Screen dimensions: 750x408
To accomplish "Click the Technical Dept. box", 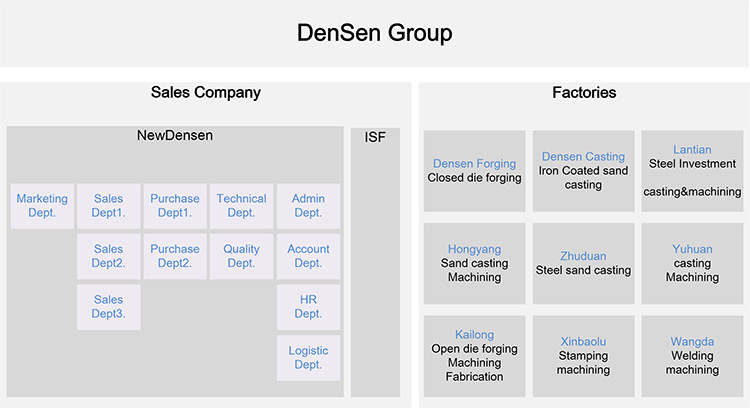I will click(x=241, y=206).
